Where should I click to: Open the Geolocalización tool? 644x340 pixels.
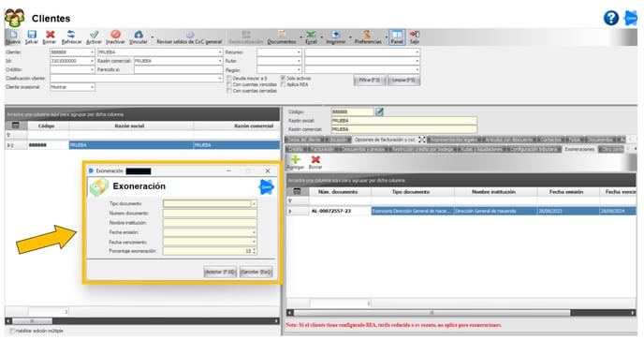[x=245, y=37]
